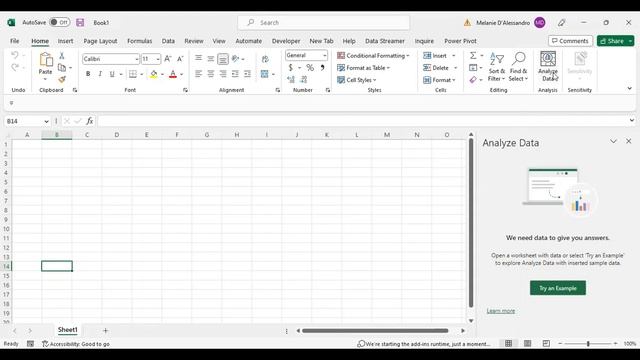Switch to the Insert tab
Image resolution: width=640 pixels, height=360 pixels.
pos(65,41)
